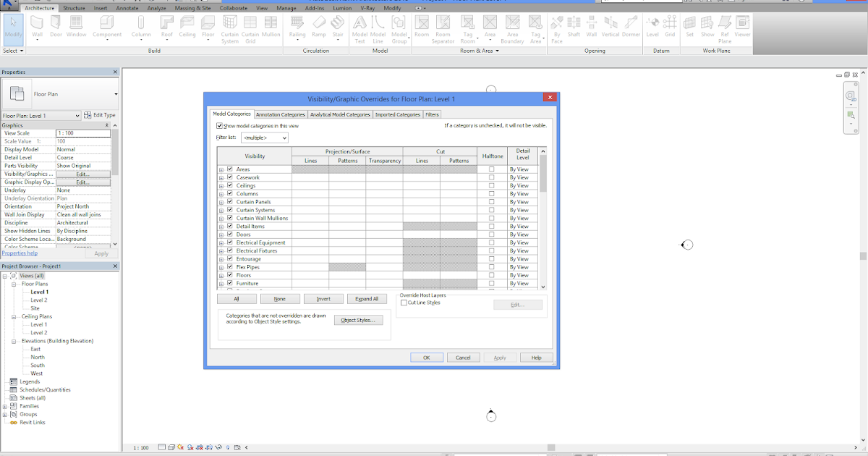Select the Shaft opening tool

pos(574,27)
